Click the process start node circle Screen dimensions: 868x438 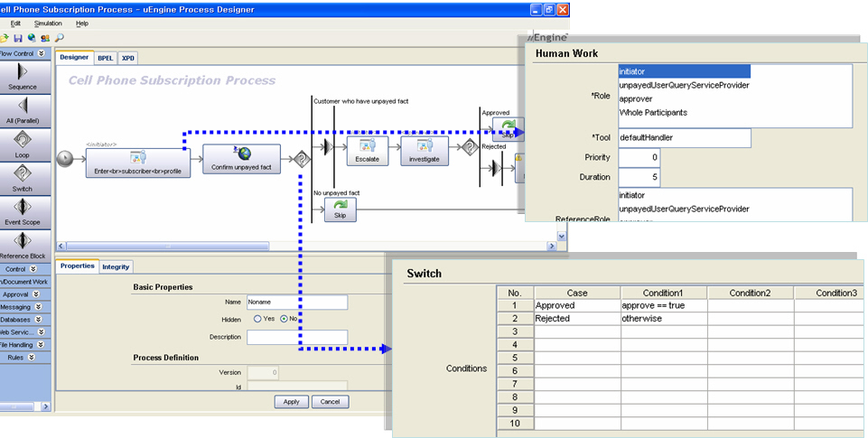point(65,159)
